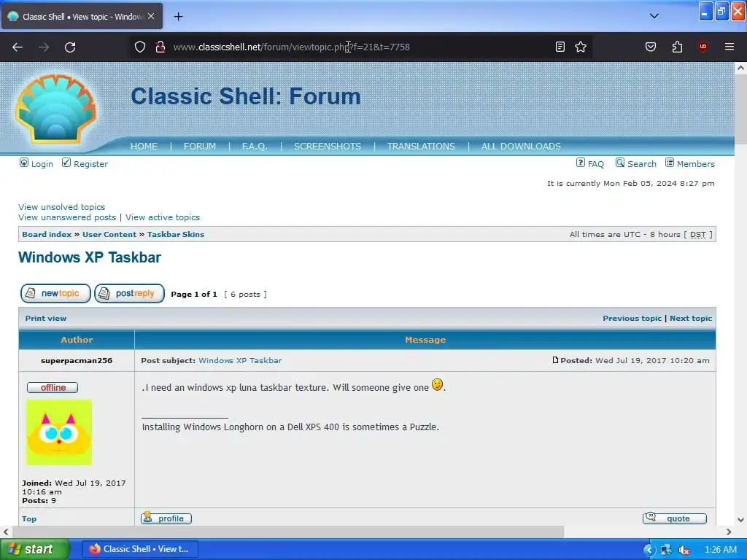Image resolution: width=747 pixels, height=560 pixels.
Task: Click the Classic Shell shell logo
Action: coord(55,109)
